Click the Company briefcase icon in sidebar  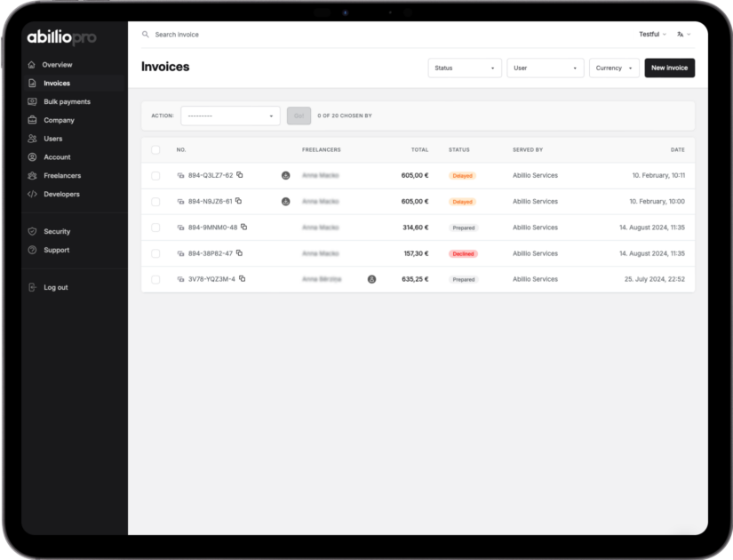coord(32,120)
